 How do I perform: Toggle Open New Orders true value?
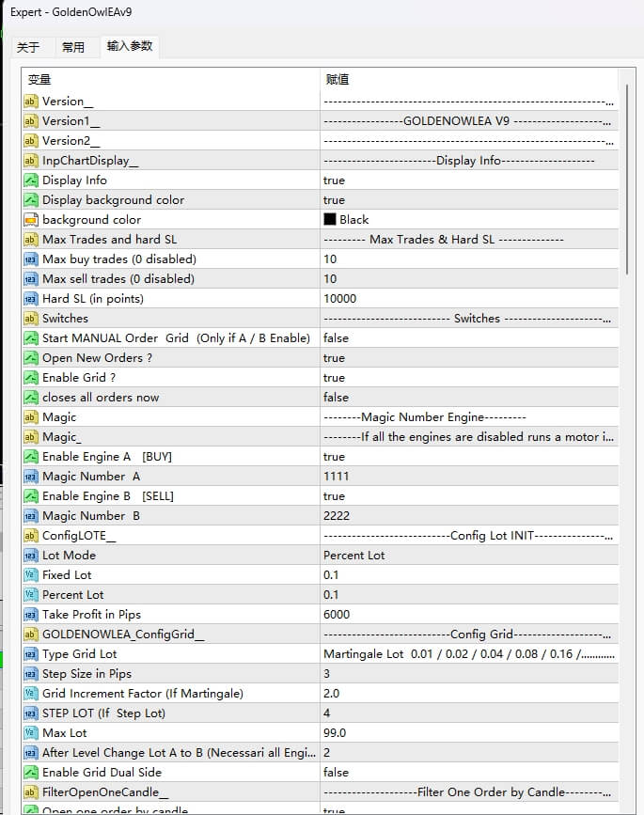[x=469, y=358]
